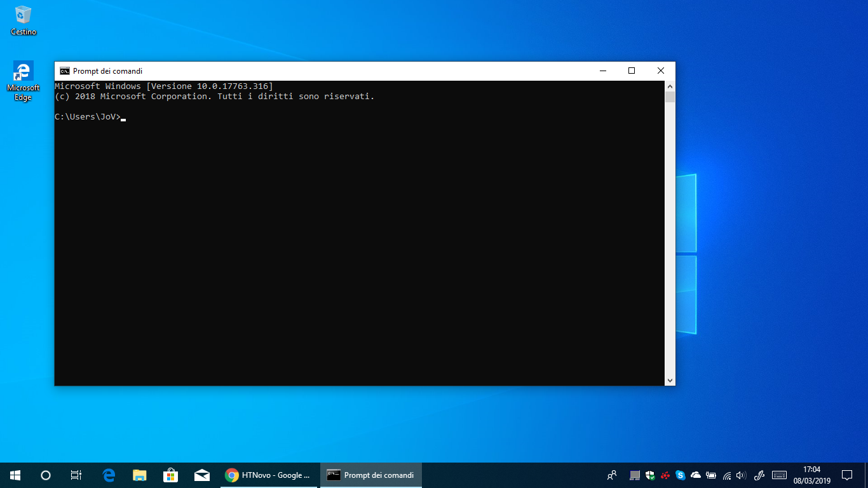
Task: Minimize the Command Prompt window
Action: pyautogui.click(x=602, y=71)
